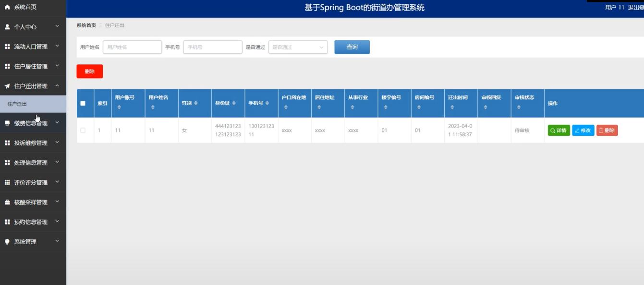Sort by 房间编号 column arrows
This screenshot has height=285, width=644.
[419, 107]
